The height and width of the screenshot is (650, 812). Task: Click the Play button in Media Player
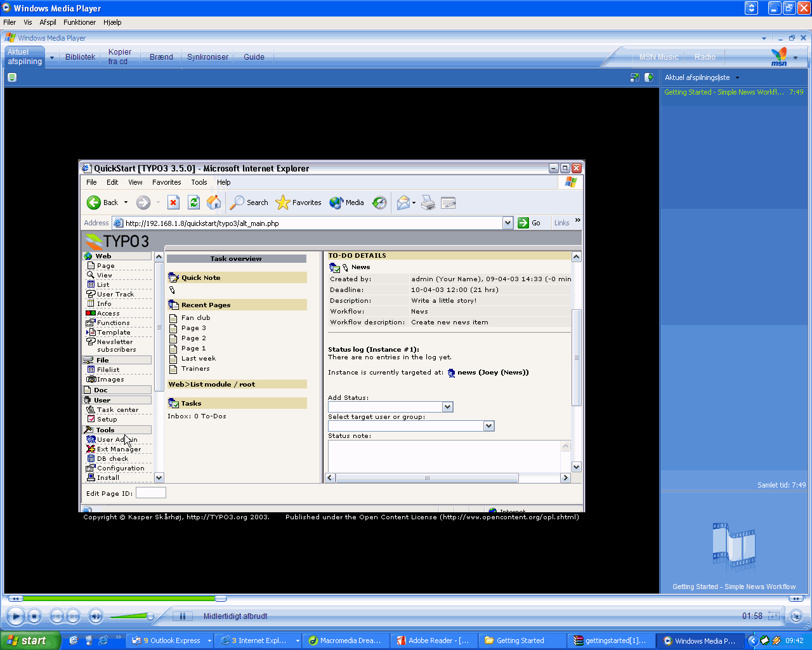15,616
